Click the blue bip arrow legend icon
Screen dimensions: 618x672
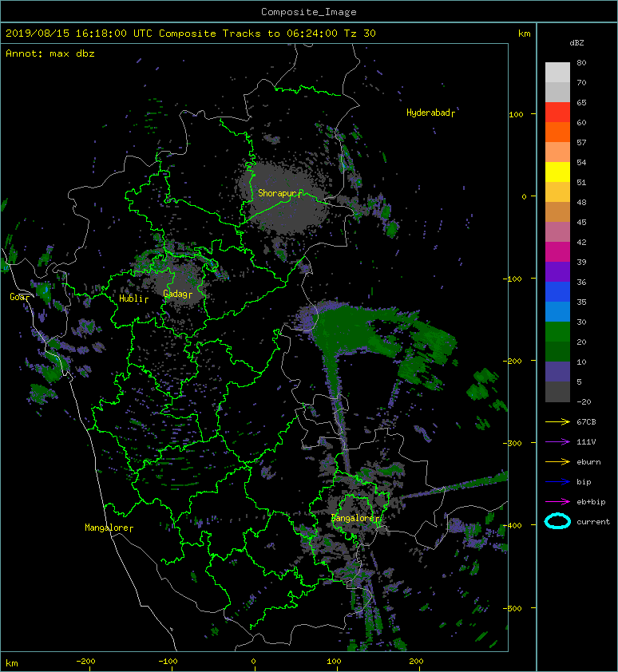coord(557,482)
